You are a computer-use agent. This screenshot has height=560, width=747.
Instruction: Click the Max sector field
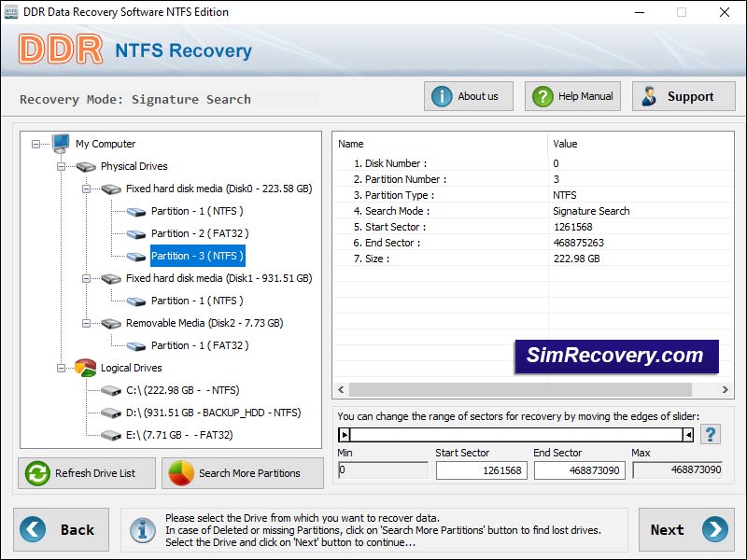[678, 470]
